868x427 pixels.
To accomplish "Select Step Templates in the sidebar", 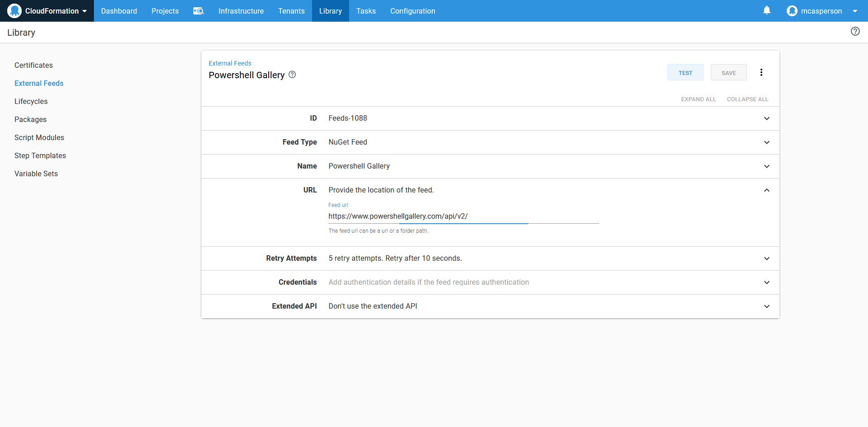I will [40, 155].
